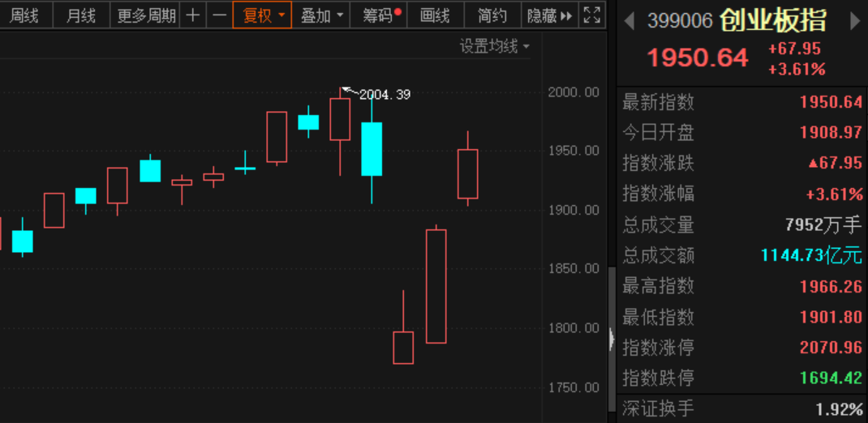Click 今日开盘 value 1908.97
Image resolution: width=868 pixels, height=423 pixels.
coord(831,132)
